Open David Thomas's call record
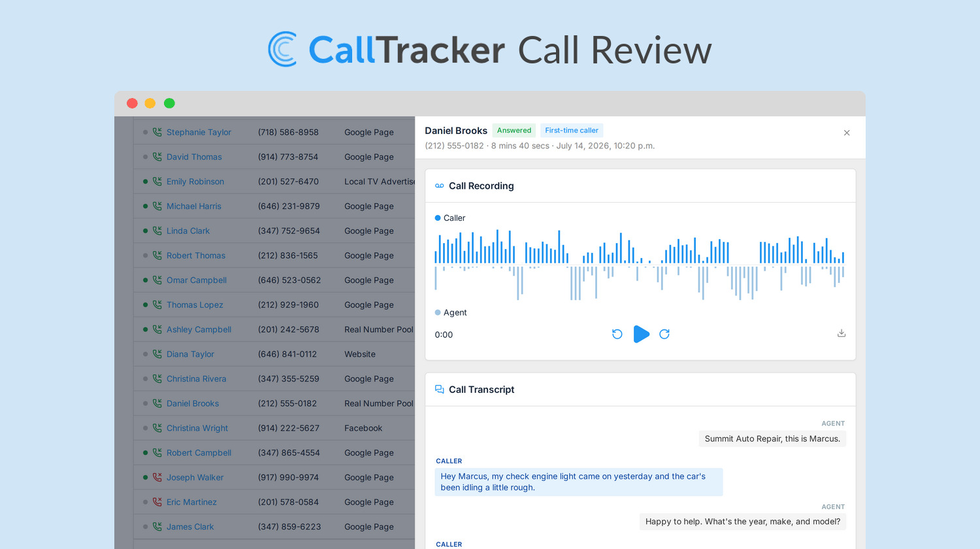 click(x=194, y=157)
